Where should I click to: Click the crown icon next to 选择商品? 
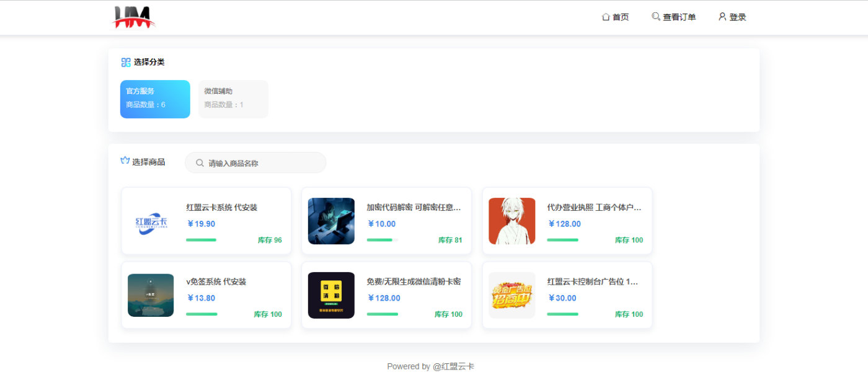click(124, 161)
